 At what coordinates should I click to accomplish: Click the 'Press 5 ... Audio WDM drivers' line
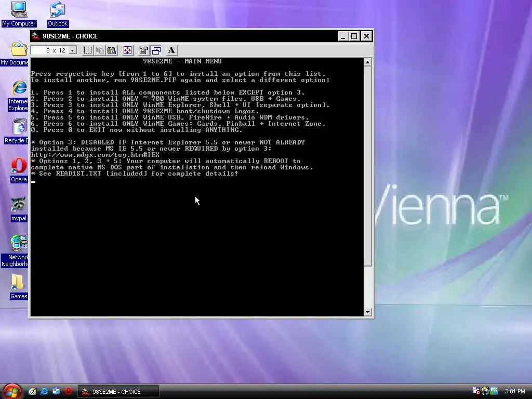click(x=170, y=117)
